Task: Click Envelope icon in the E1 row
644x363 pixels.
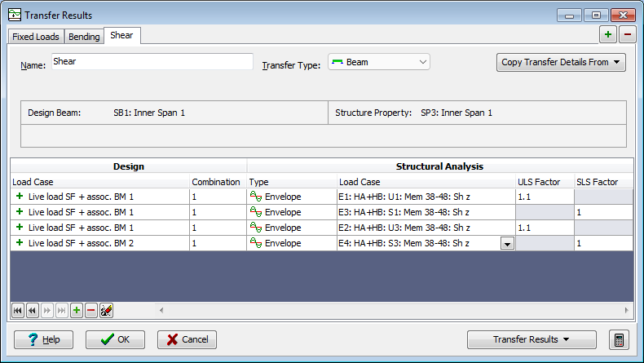Action: click(x=256, y=197)
